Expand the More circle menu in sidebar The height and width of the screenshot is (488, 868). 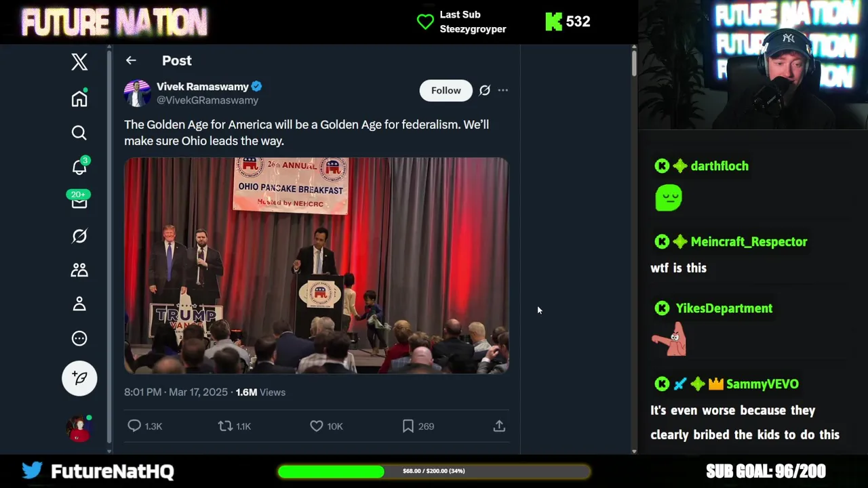coord(79,338)
